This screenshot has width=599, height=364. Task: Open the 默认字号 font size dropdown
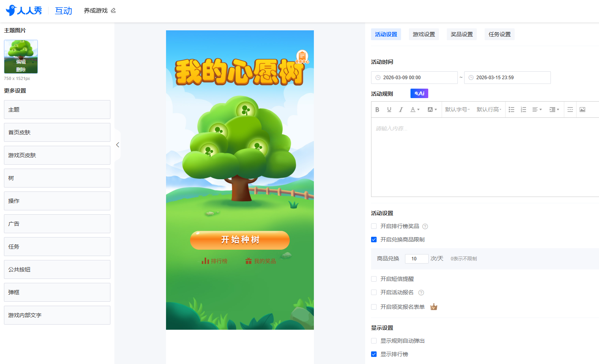457,110
